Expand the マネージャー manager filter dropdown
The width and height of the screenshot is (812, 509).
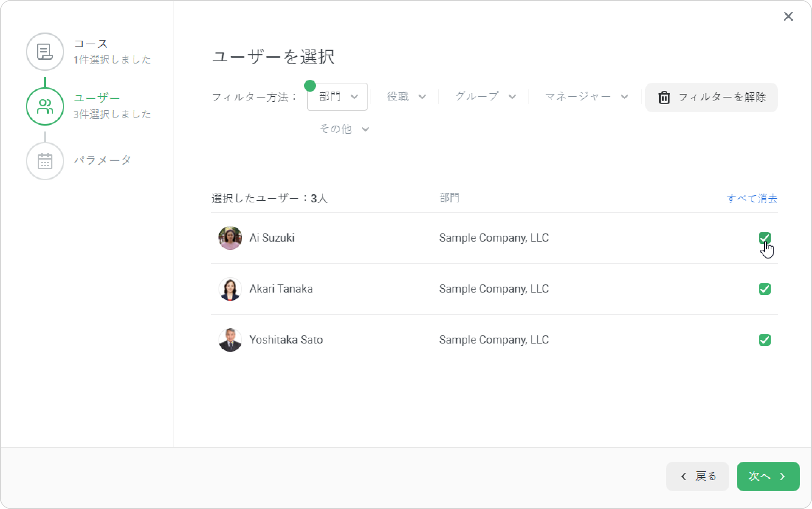coord(586,97)
